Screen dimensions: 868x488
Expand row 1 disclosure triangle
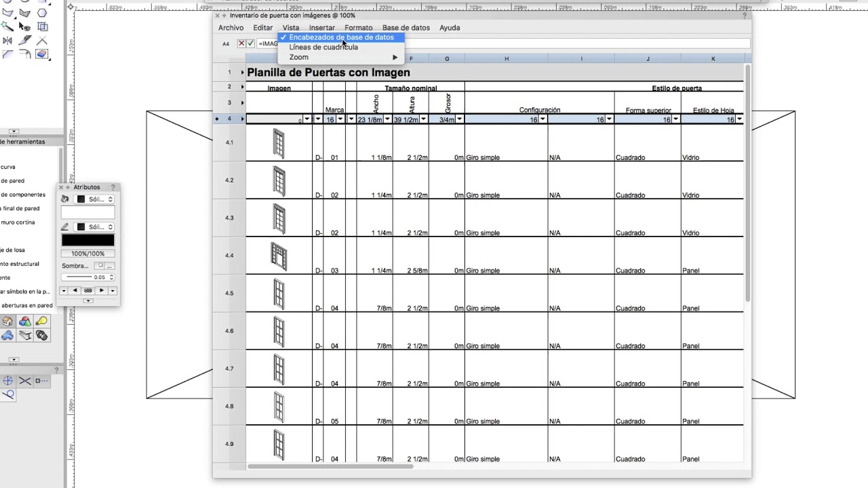point(242,73)
